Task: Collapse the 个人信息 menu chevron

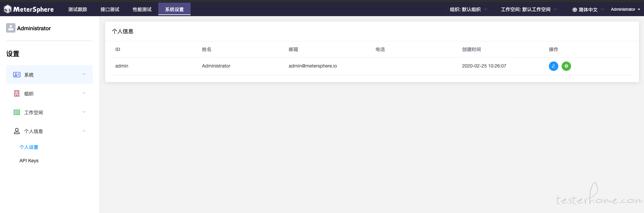Action: [84, 131]
